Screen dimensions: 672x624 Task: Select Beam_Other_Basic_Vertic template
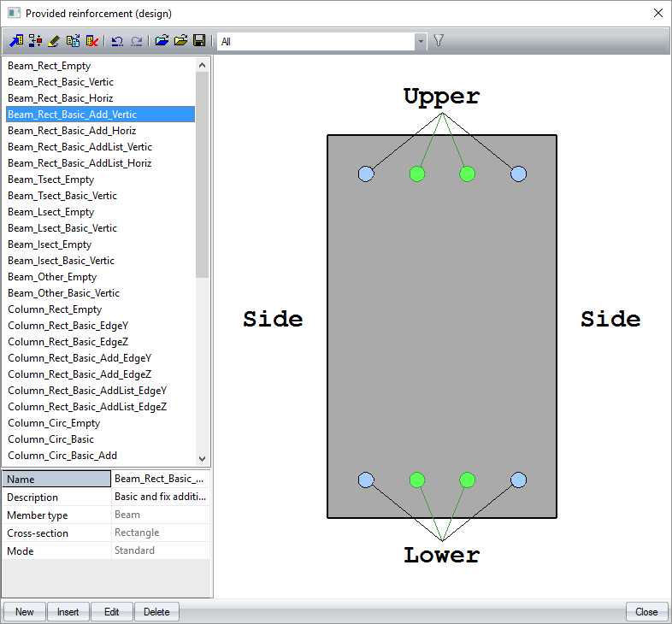coord(101,293)
